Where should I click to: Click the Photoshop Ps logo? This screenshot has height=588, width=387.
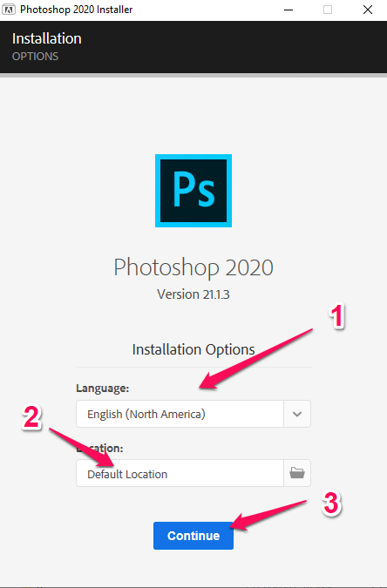[x=193, y=191]
